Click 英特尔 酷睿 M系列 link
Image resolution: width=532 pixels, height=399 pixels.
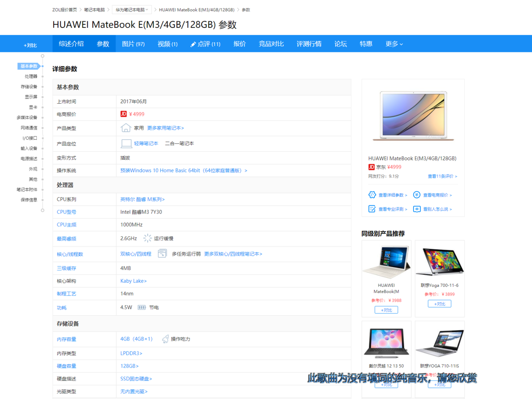tap(142, 199)
